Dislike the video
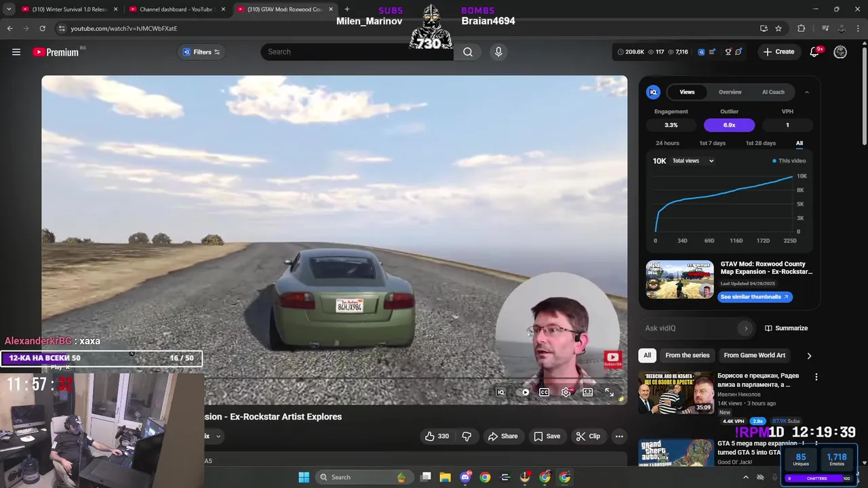 coord(467,436)
